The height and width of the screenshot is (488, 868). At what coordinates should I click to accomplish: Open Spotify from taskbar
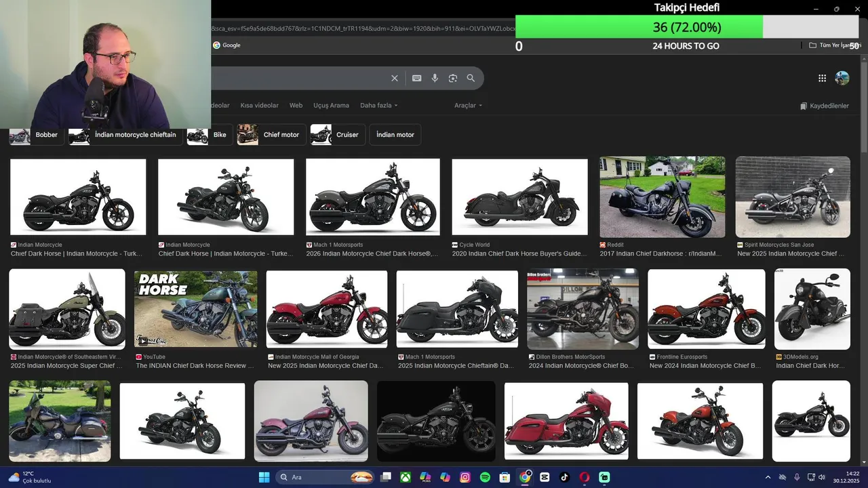[x=485, y=477]
